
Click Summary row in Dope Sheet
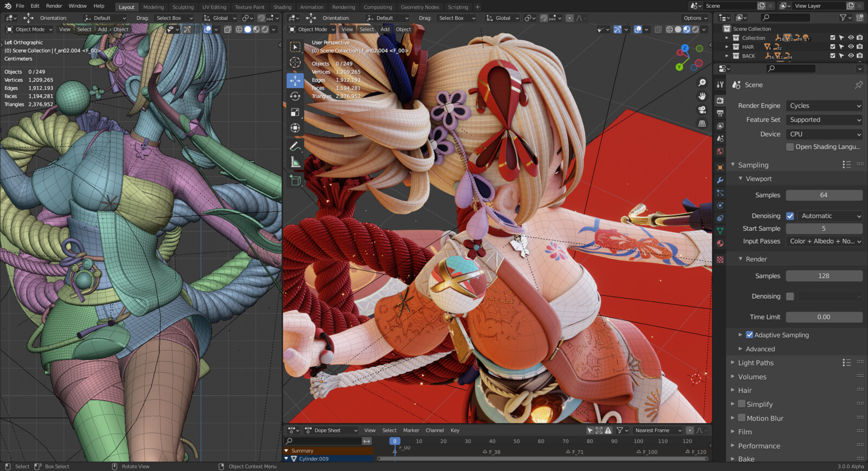328,450
